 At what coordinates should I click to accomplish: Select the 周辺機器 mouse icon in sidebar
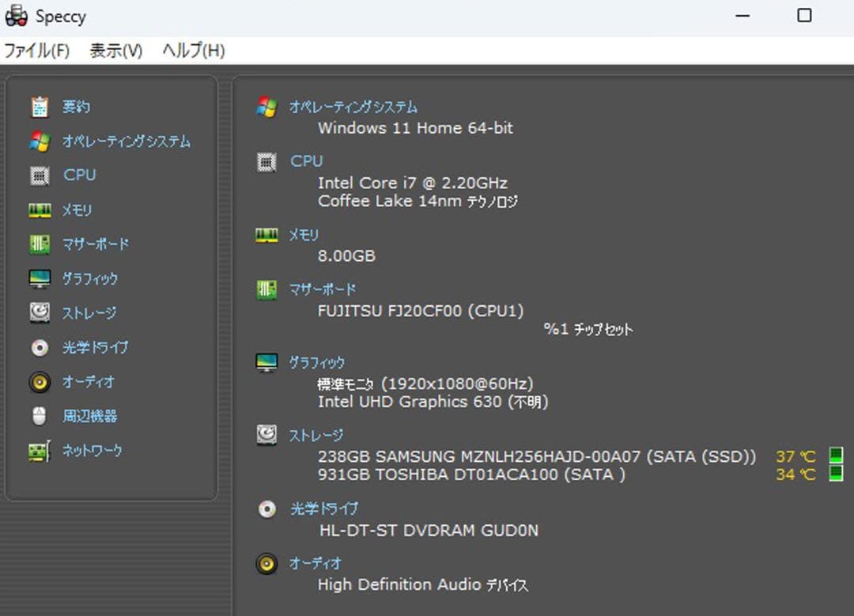[38, 417]
